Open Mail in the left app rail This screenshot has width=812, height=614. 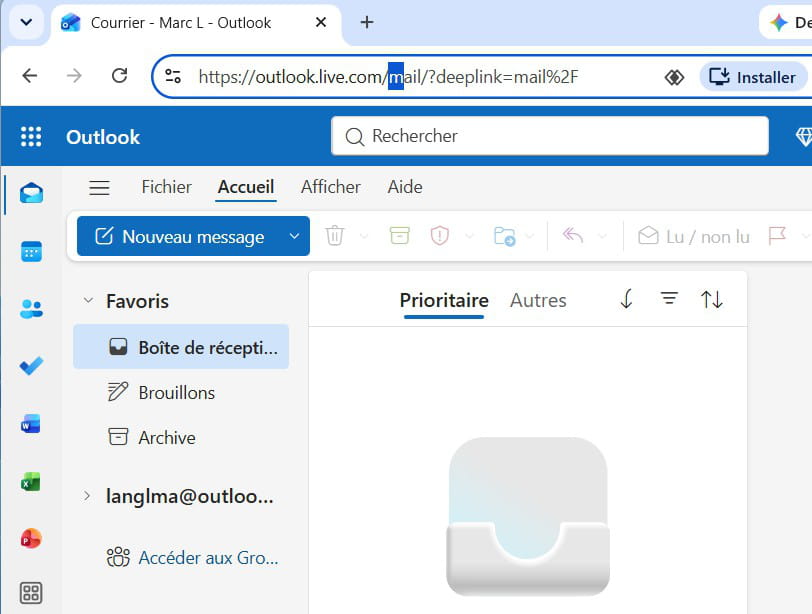point(31,194)
